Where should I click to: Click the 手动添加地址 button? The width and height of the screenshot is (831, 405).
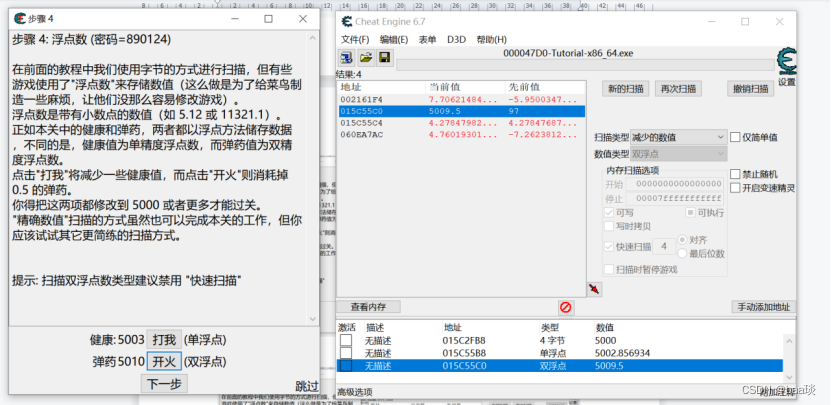(764, 307)
